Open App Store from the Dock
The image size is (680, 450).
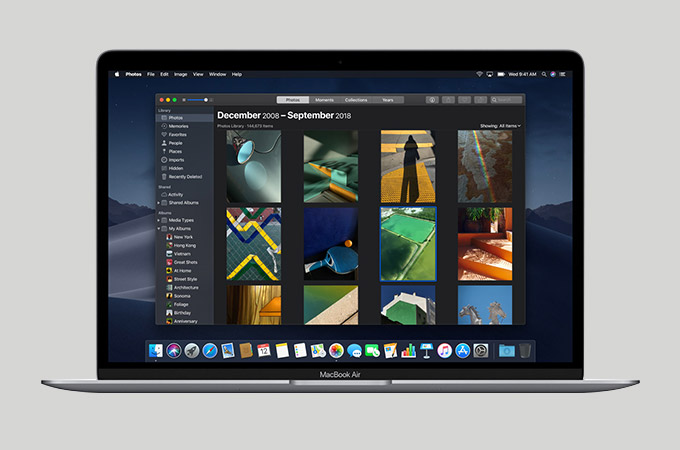pos(463,351)
